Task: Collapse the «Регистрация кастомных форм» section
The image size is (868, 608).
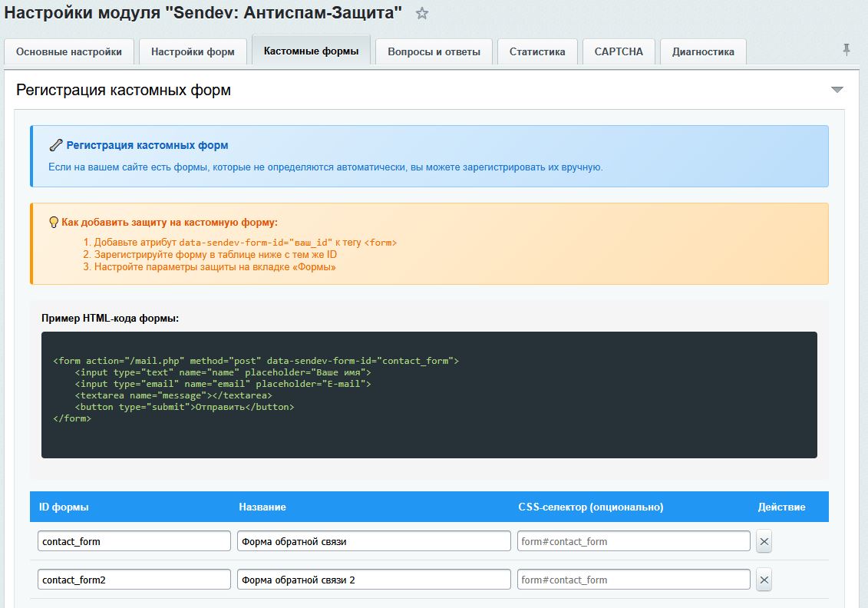Action: pos(837,89)
